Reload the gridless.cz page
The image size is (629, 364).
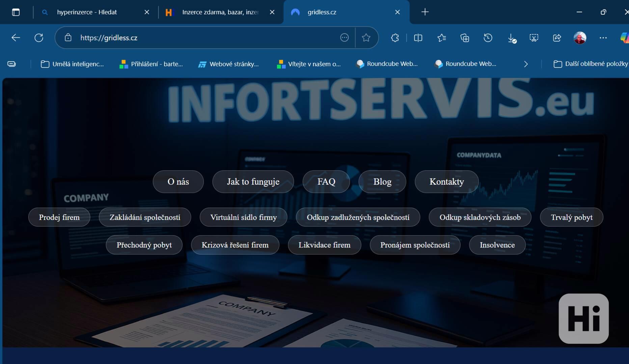pos(39,38)
